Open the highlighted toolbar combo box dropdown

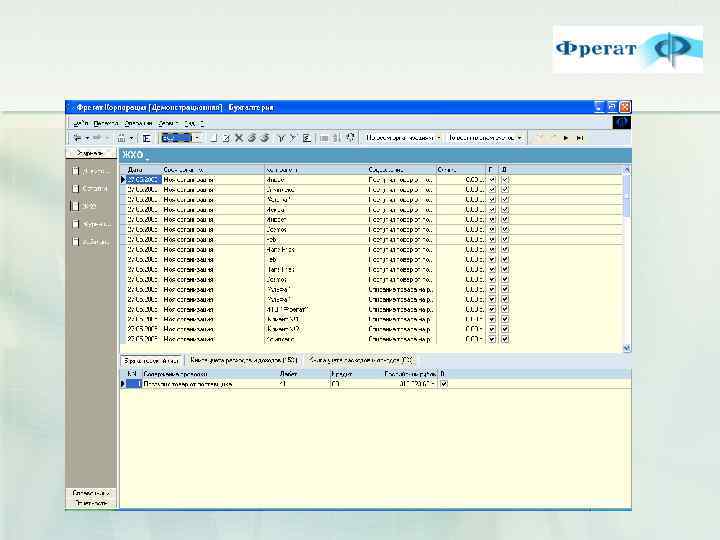(197, 138)
